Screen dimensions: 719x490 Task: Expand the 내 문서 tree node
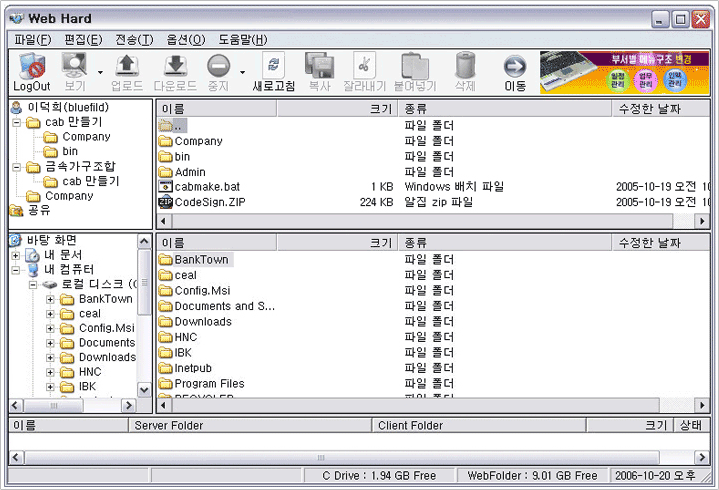[16, 255]
